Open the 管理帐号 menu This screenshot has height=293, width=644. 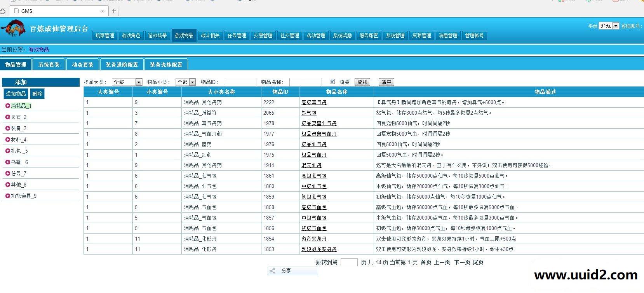tap(475, 35)
